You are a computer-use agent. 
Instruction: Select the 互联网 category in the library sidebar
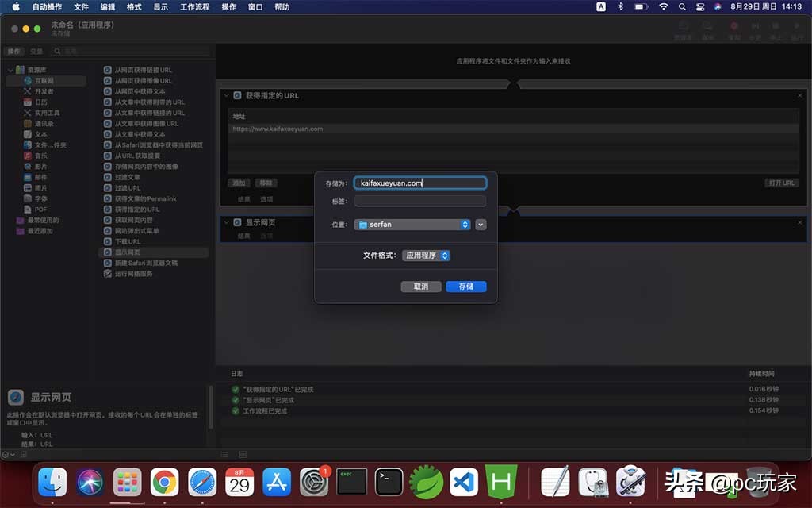point(37,81)
